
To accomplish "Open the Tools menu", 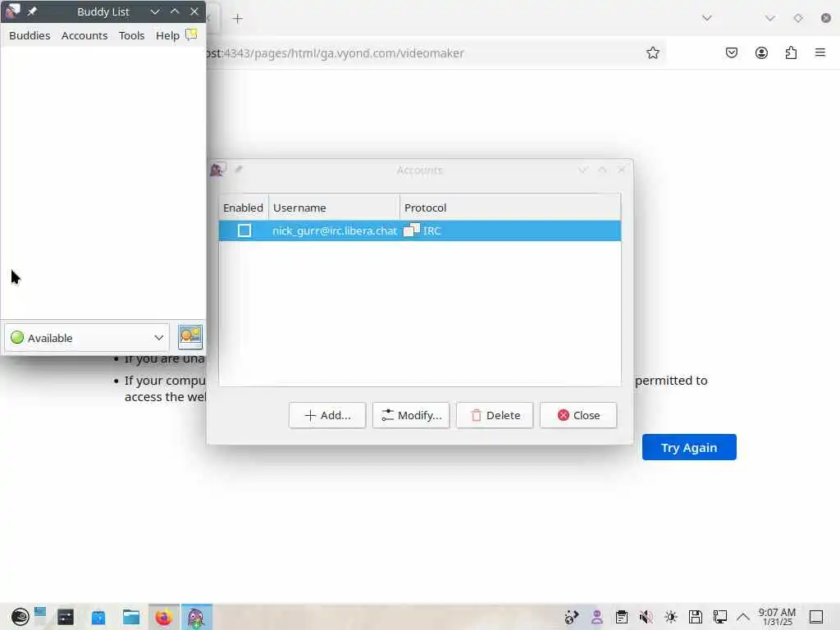I will tap(131, 35).
